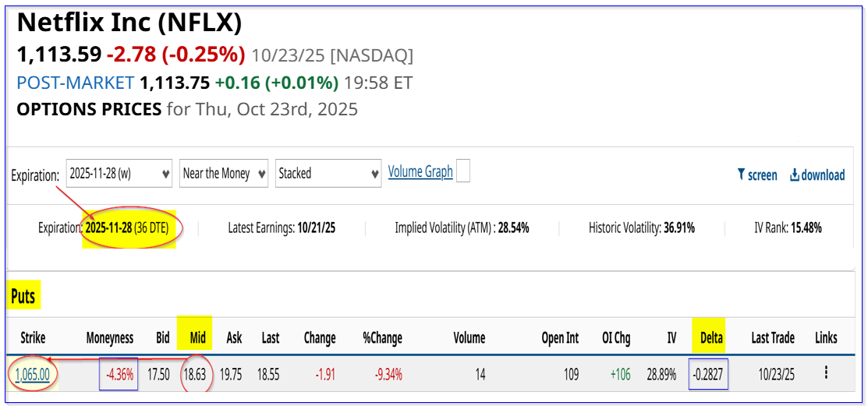Sort by the Mid column header

coord(197,337)
